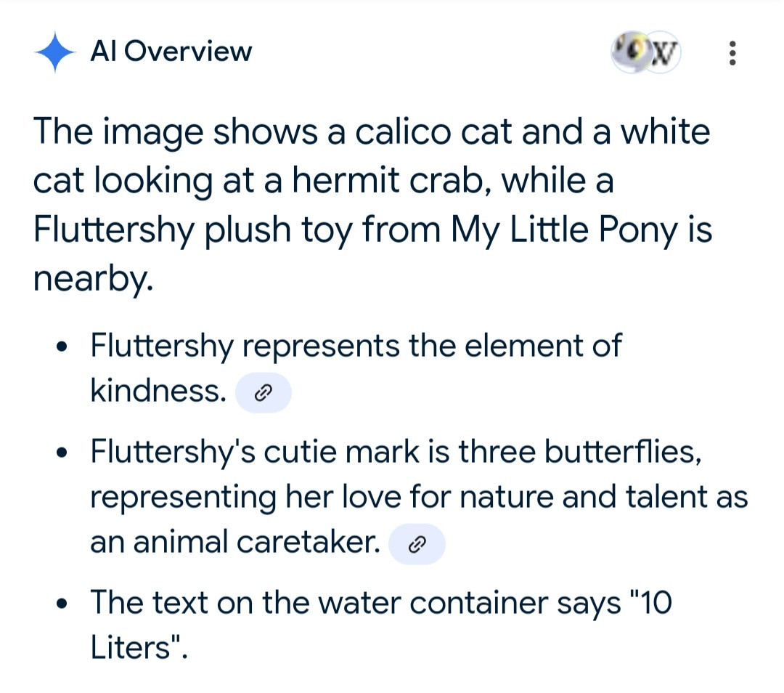
Task: Click "My Little Pony" in the summary
Action: [x=563, y=229]
